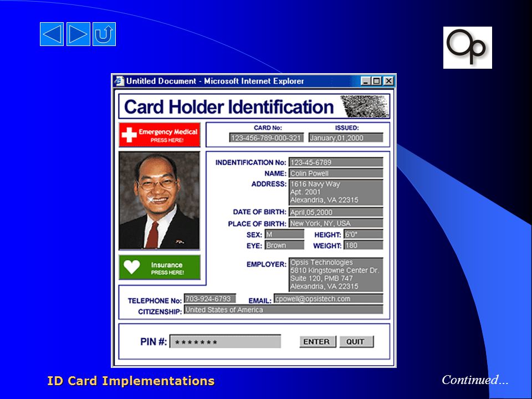This screenshot has height=399, width=532.
Task: Click the card holder photo
Action: tap(160, 201)
